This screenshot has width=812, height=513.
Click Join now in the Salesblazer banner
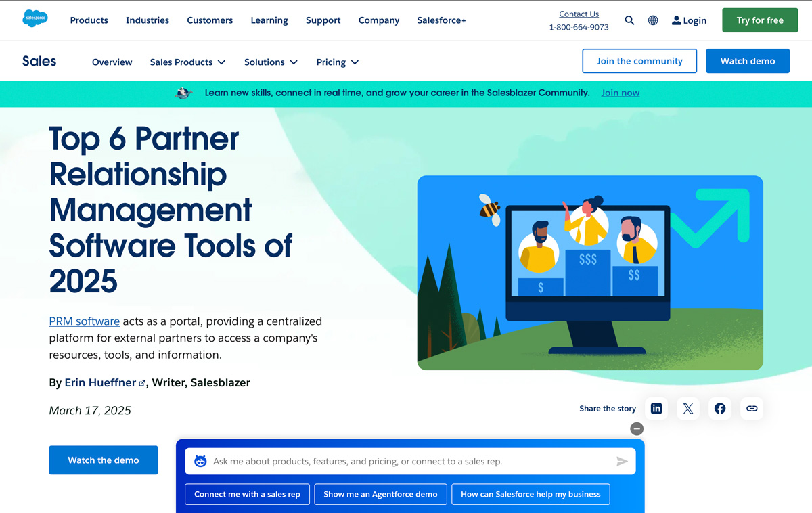tap(620, 93)
